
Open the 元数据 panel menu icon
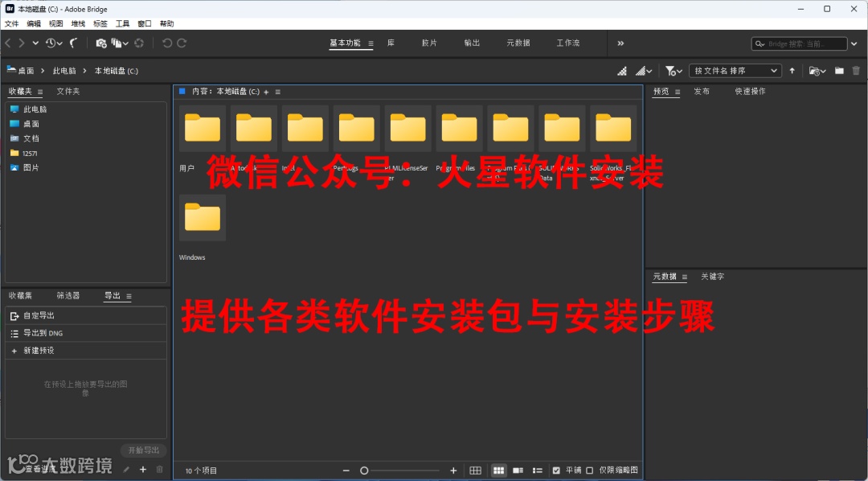(x=685, y=277)
